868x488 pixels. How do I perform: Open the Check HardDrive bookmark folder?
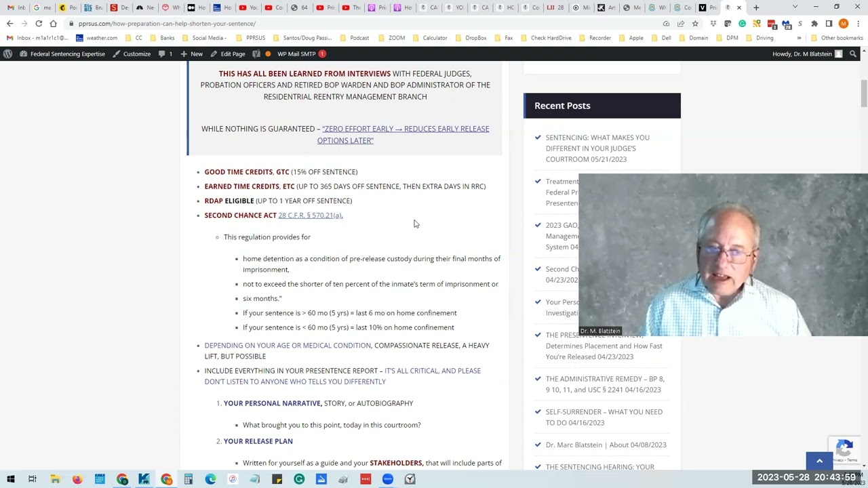coord(546,38)
